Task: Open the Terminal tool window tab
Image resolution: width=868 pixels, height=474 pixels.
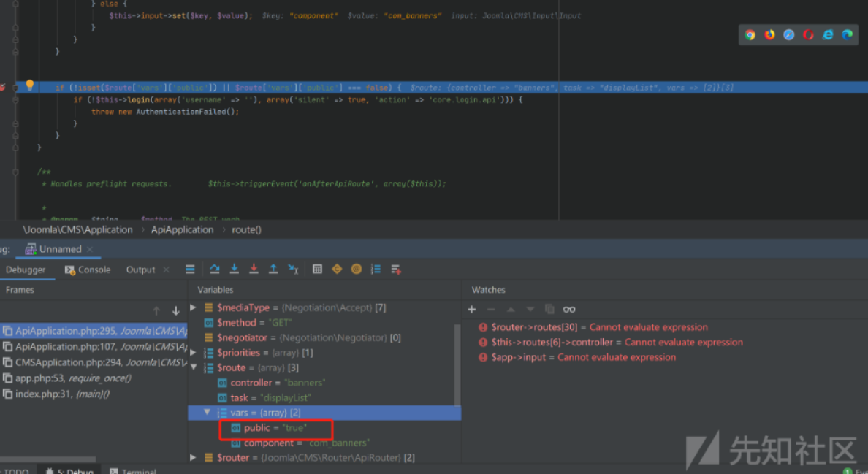Action: (x=133, y=470)
